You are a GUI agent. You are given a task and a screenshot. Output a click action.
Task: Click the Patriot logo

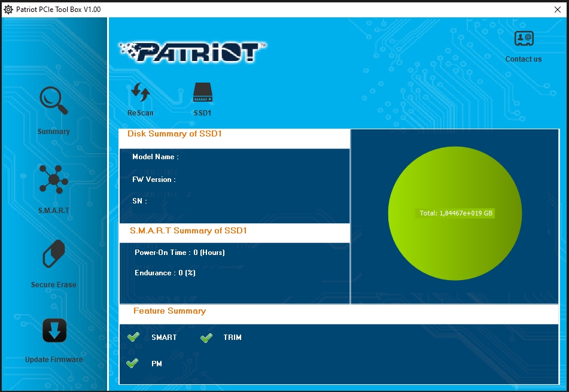click(193, 52)
